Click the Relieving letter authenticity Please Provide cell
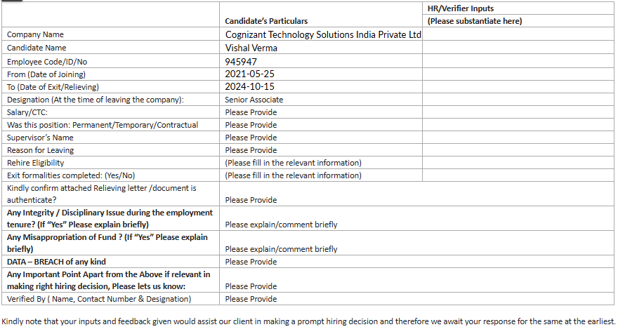The height and width of the screenshot is (327, 644). [251, 200]
